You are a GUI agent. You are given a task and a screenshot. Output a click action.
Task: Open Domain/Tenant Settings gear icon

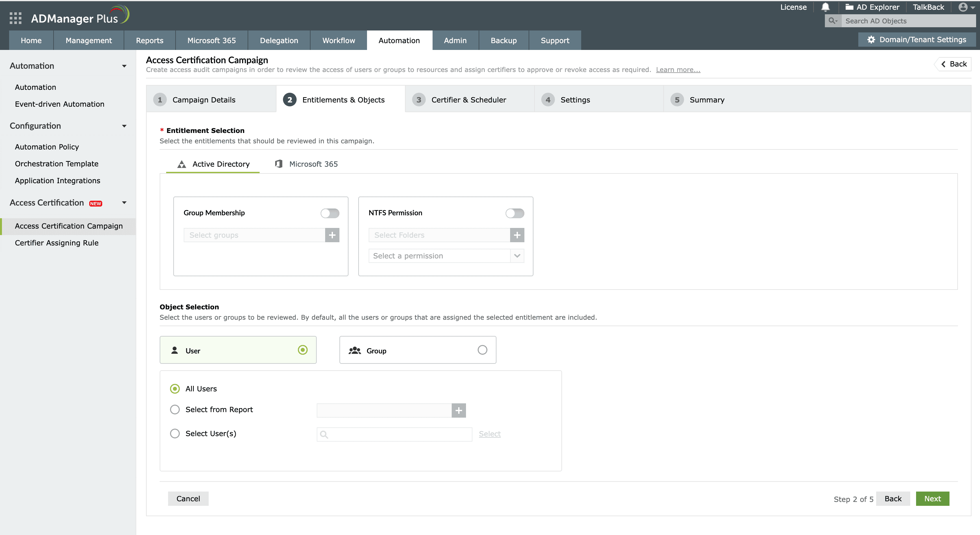871,40
